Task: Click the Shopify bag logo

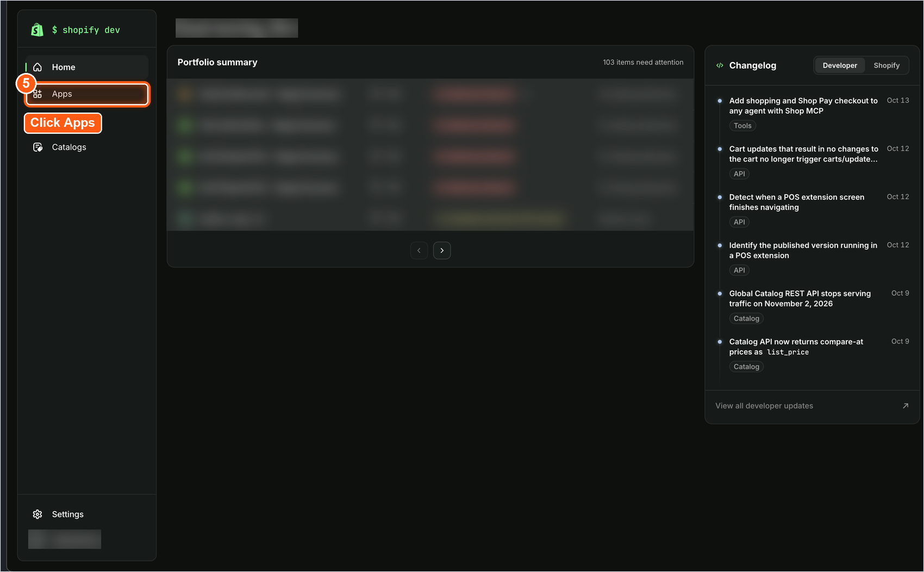Action: tap(37, 30)
